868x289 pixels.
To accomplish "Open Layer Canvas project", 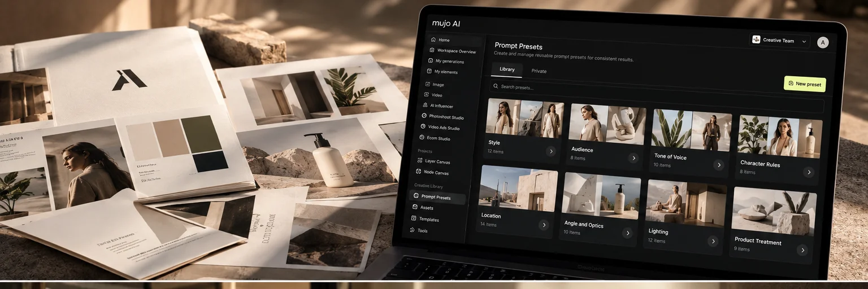I will point(434,162).
